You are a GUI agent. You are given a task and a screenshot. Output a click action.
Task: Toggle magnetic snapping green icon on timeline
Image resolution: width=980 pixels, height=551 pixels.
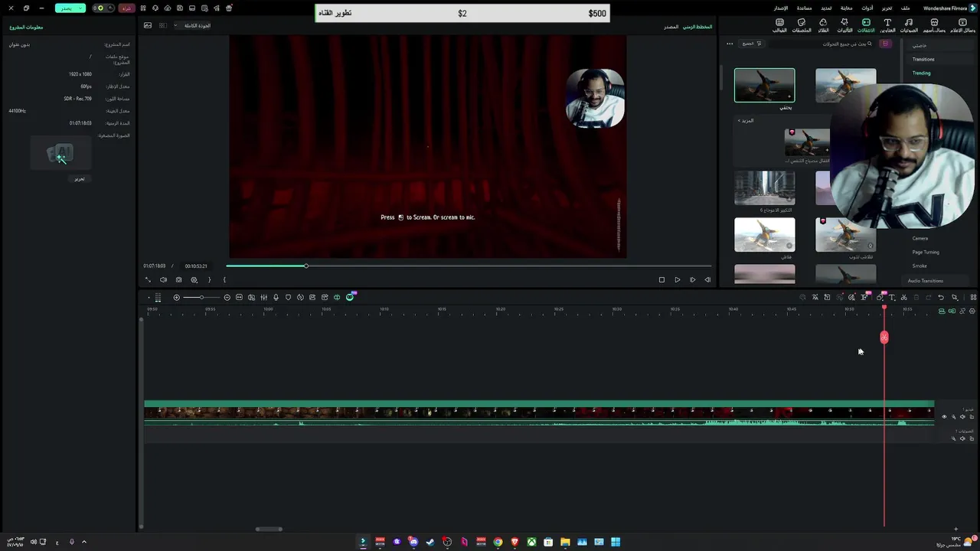point(952,311)
